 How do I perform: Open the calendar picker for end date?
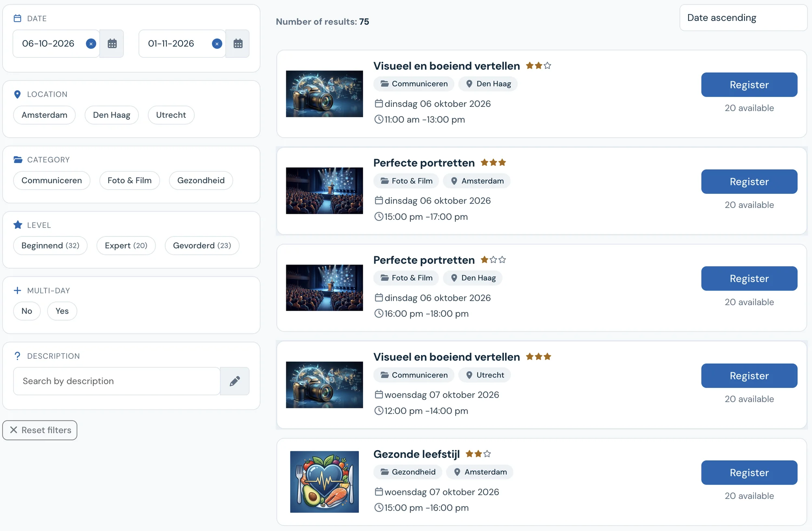tap(238, 43)
